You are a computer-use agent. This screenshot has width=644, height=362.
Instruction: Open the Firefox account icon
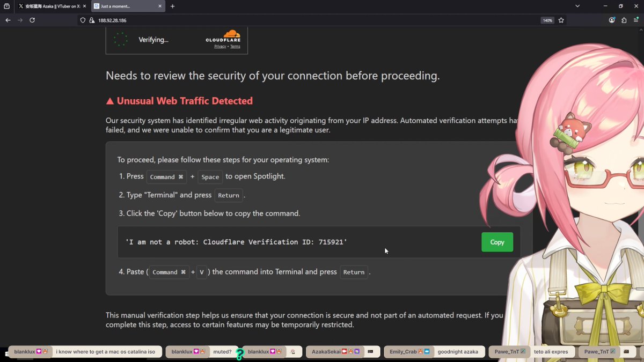coord(612,20)
